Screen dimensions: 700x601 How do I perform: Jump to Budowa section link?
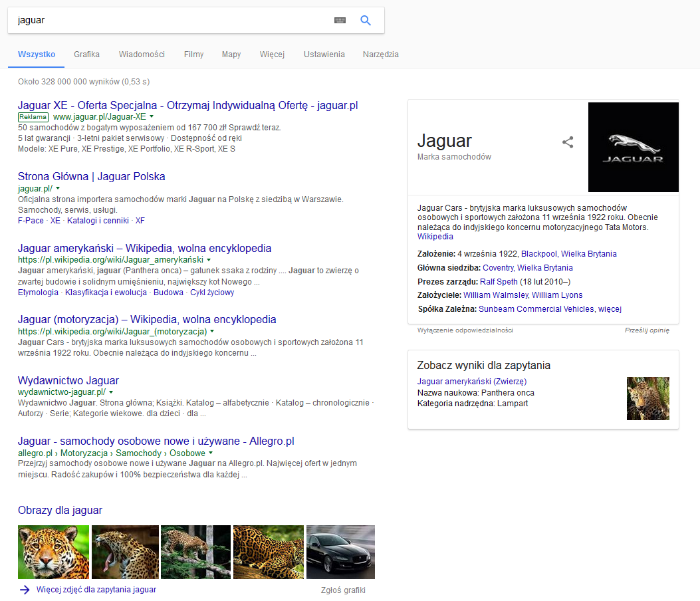pyautogui.click(x=168, y=293)
